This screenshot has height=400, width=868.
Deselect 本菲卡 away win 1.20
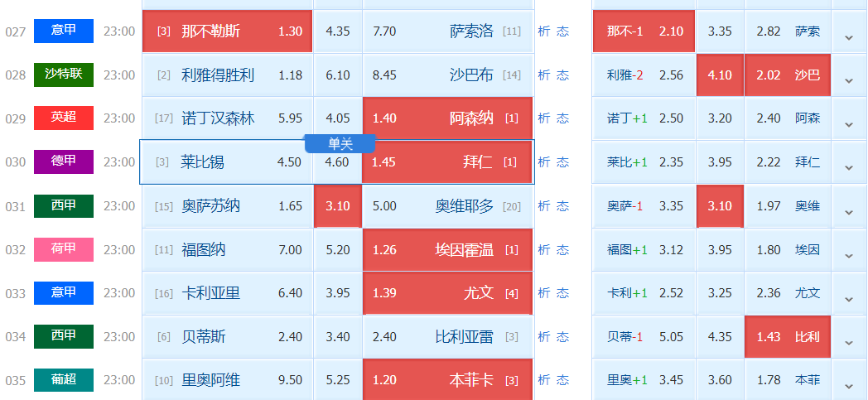[448, 380]
